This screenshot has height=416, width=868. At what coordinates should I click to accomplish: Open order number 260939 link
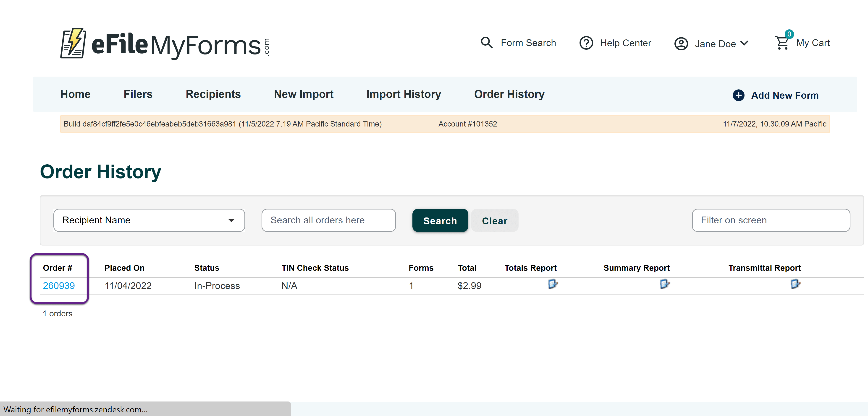[x=59, y=286]
